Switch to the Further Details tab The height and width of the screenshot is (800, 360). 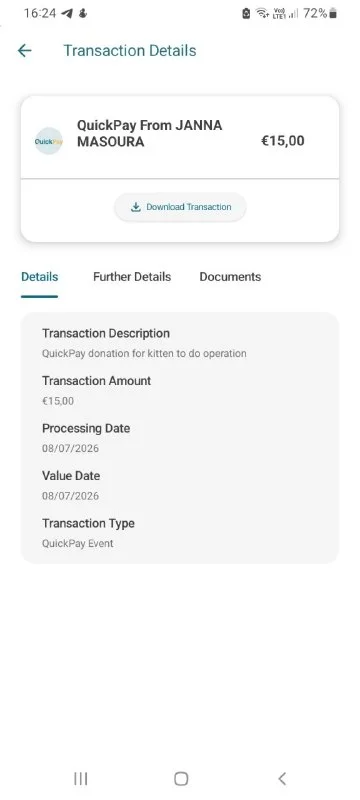click(x=132, y=277)
